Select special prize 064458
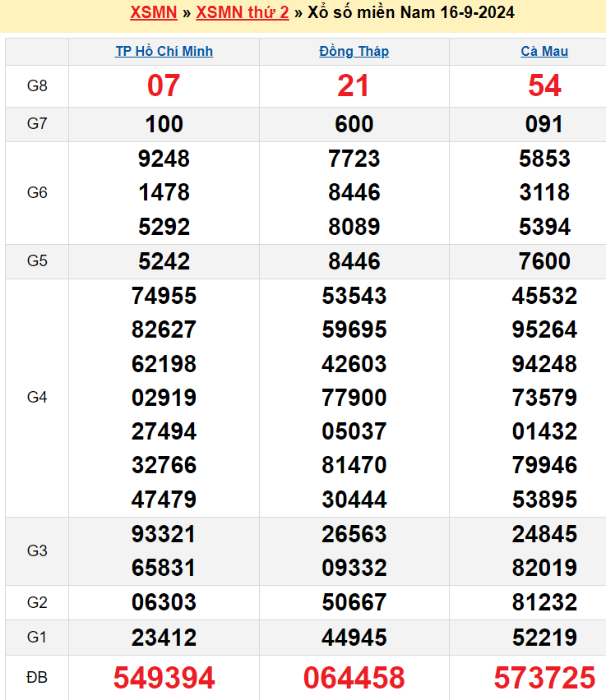This screenshot has height=700, width=606. 354,678
